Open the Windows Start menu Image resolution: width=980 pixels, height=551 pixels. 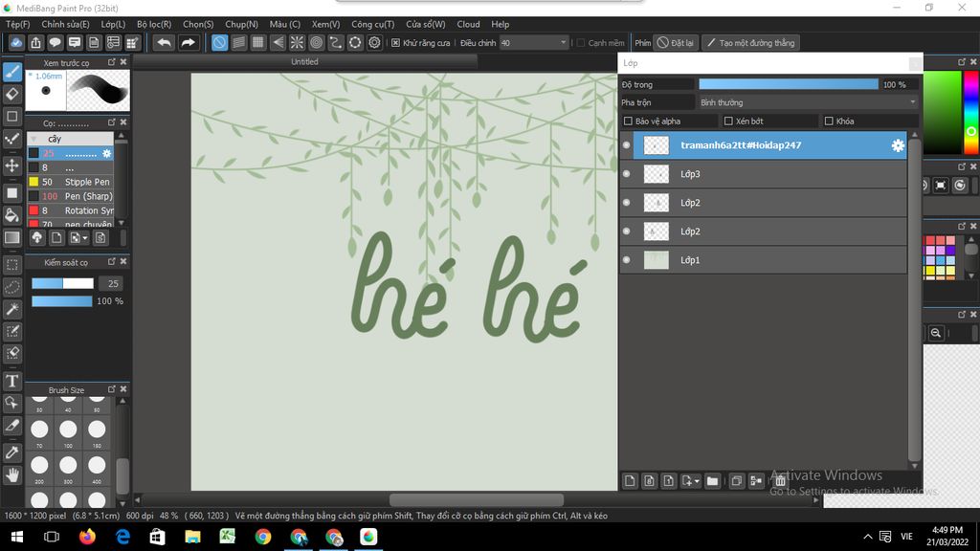pos(17,537)
